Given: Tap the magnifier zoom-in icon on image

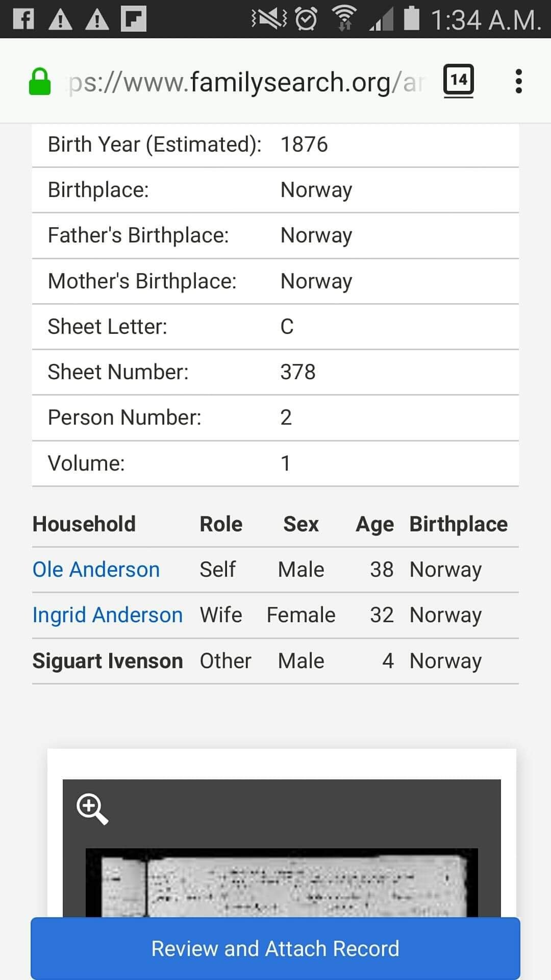Looking at the screenshot, I should (92, 808).
